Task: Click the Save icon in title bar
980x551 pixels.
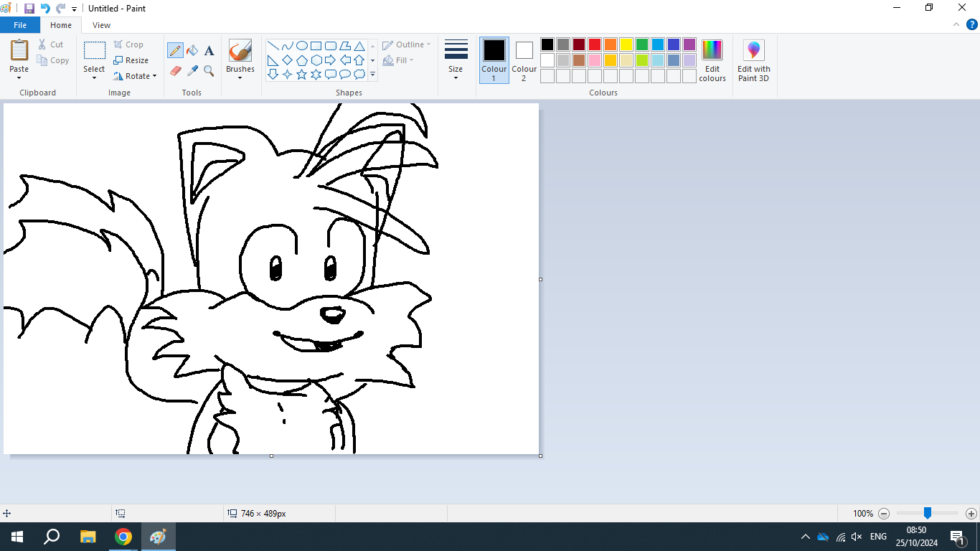Action: coord(29,9)
